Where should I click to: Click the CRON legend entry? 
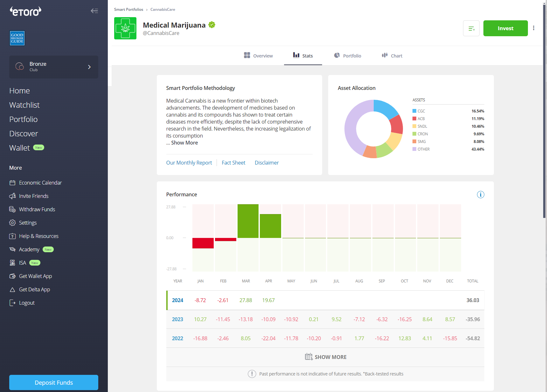pos(448,134)
